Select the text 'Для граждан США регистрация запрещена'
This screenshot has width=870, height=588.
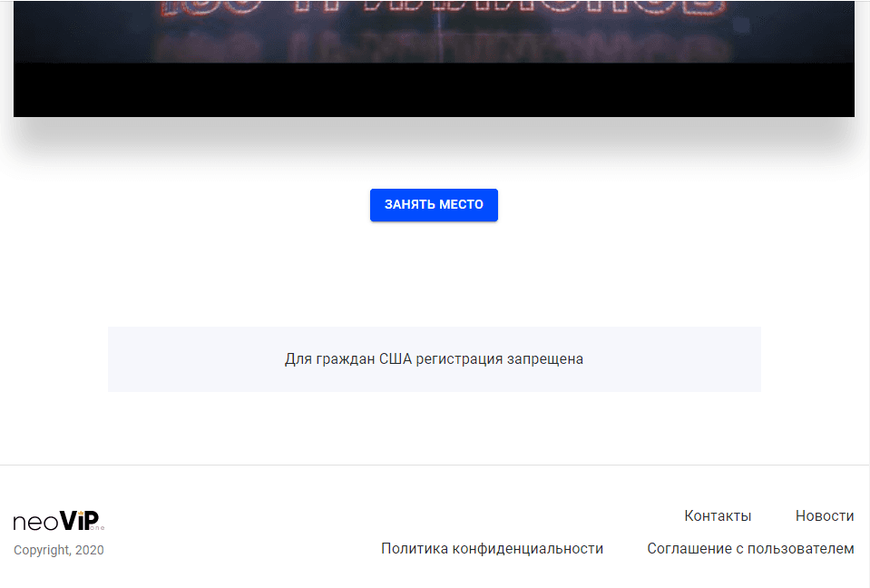click(434, 359)
